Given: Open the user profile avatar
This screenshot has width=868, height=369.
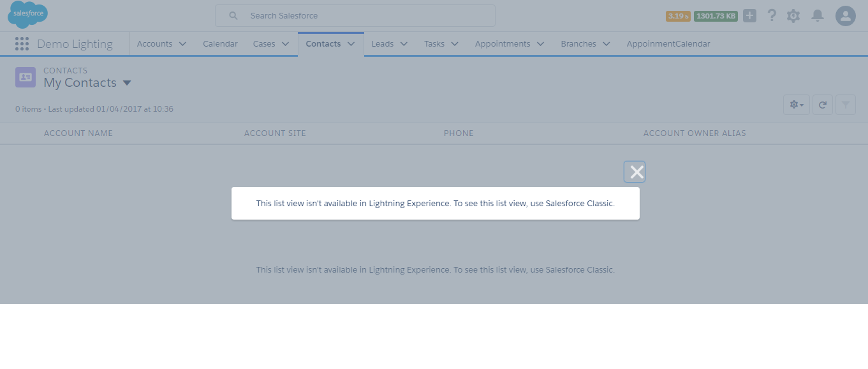Looking at the screenshot, I should pyautogui.click(x=846, y=16).
